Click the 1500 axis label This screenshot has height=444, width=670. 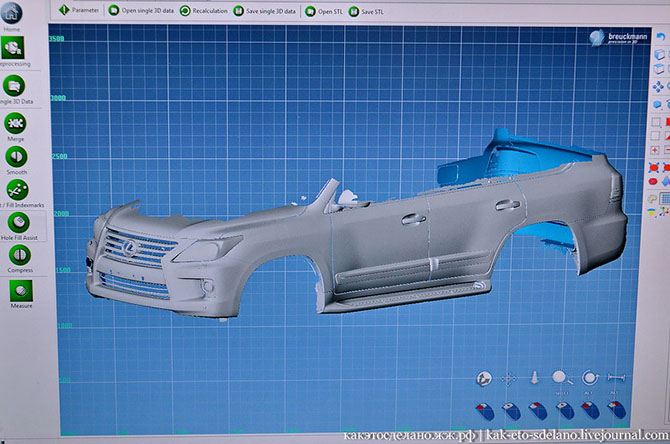tap(63, 270)
